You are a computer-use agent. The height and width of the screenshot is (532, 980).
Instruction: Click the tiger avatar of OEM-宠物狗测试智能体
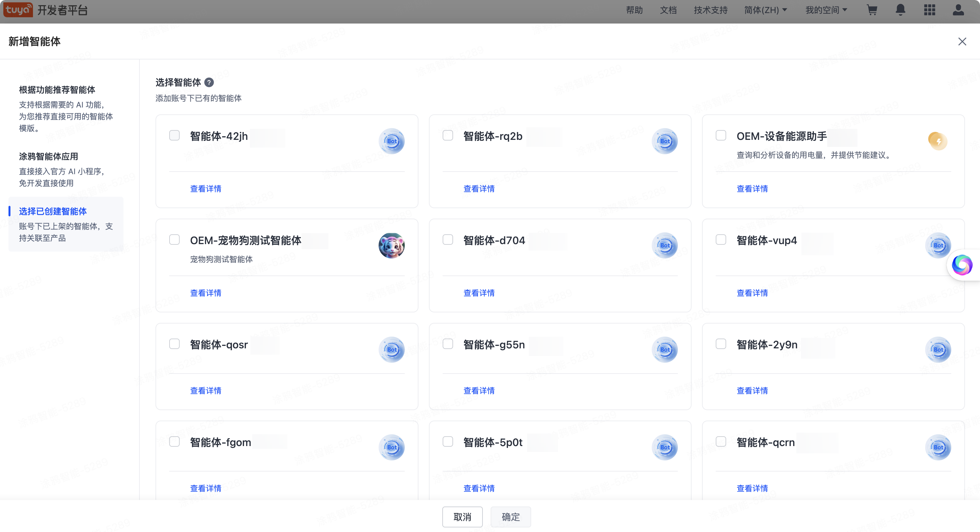pyautogui.click(x=391, y=245)
